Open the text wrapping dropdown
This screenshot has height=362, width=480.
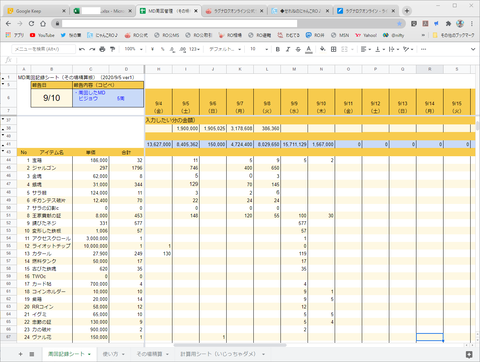394,49
